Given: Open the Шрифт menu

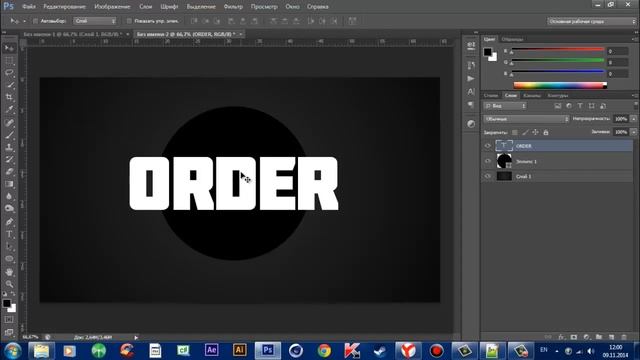Looking at the screenshot, I should (x=169, y=7).
